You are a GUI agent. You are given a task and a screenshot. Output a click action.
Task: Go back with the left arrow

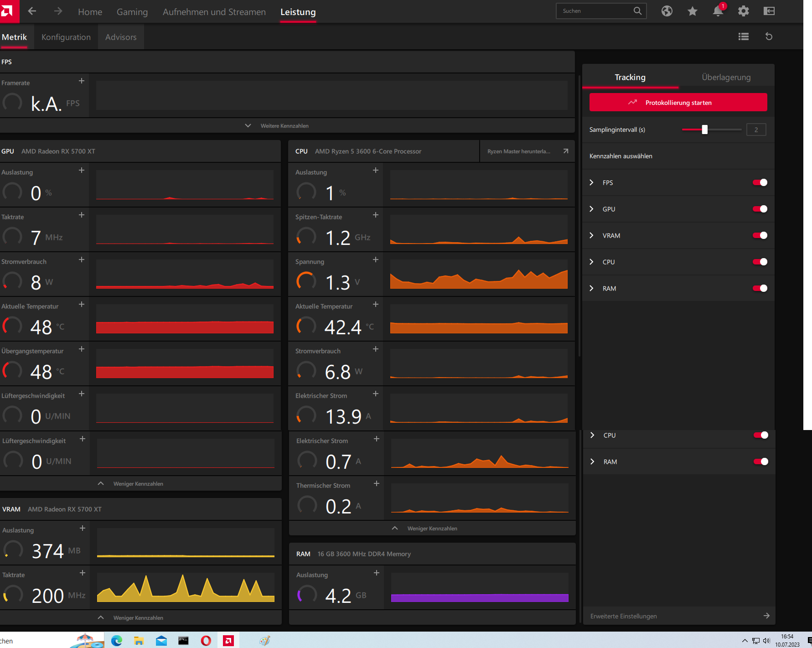32,11
